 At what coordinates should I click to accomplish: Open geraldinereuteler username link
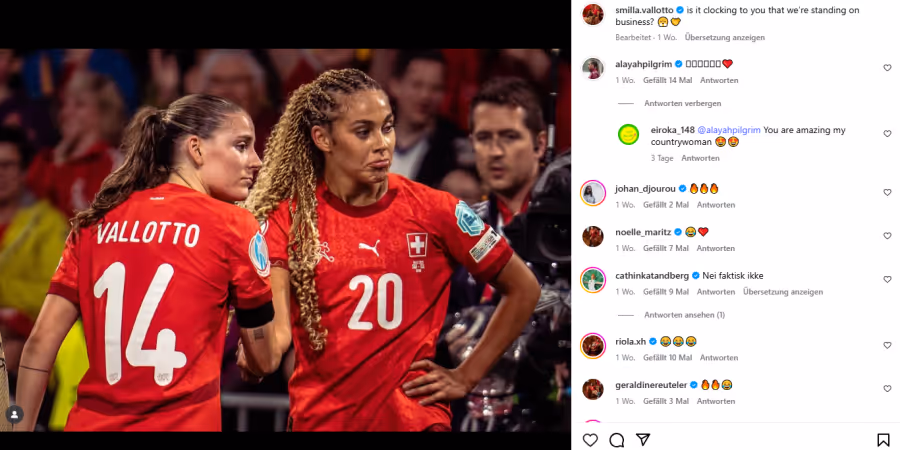click(x=651, y=385)
